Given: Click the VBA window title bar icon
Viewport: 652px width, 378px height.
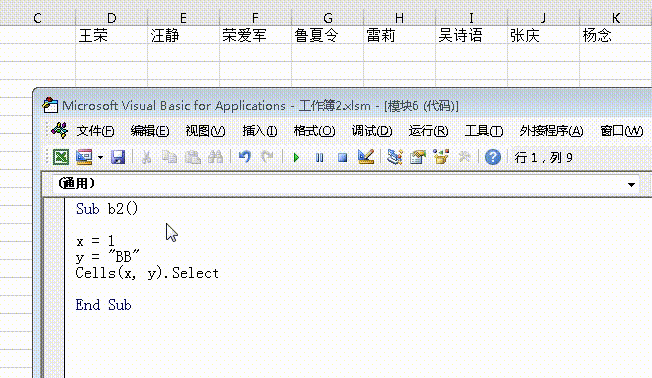Looking at the screenshot, I should coord(50,105).
